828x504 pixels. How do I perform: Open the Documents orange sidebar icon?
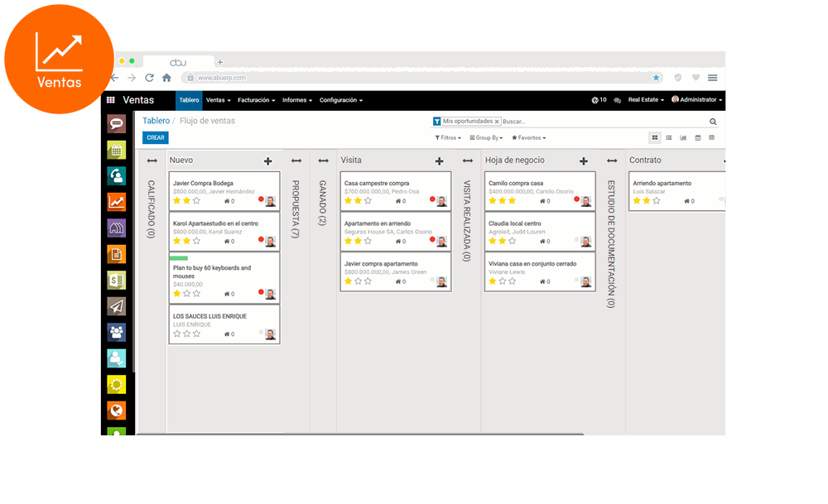coord(117,254)
